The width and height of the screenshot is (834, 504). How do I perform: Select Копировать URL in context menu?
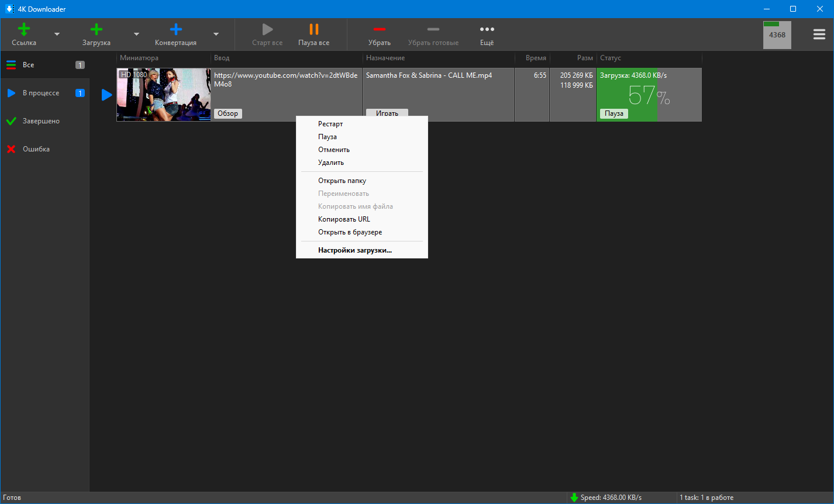pyautogui.click(x=344, y=219)
